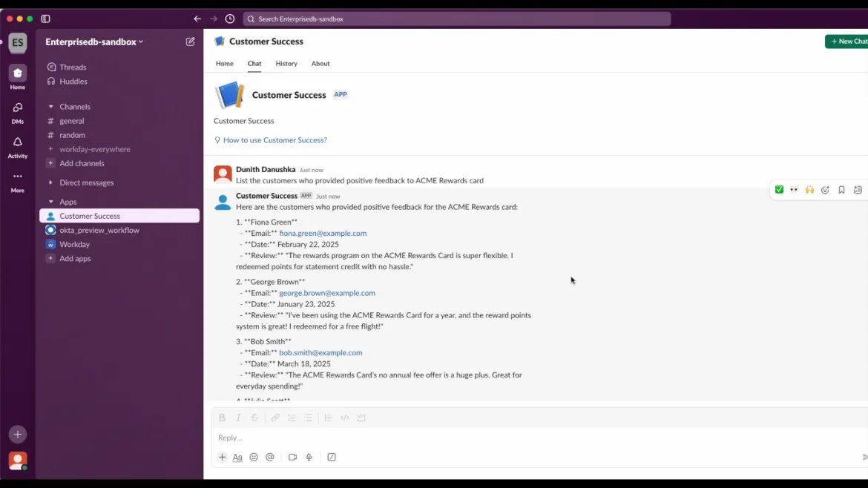
Task: Open the composer emoji picker
Action: click(254, 457)
